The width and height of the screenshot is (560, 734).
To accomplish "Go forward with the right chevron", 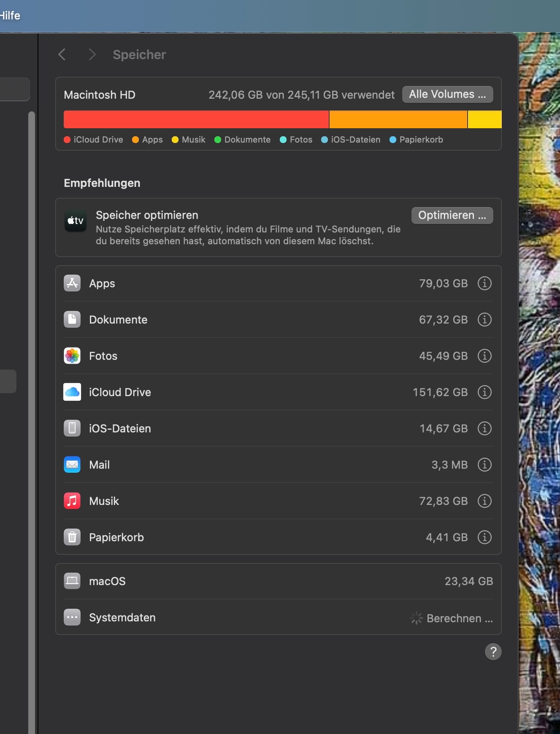I will click(92, 54).
